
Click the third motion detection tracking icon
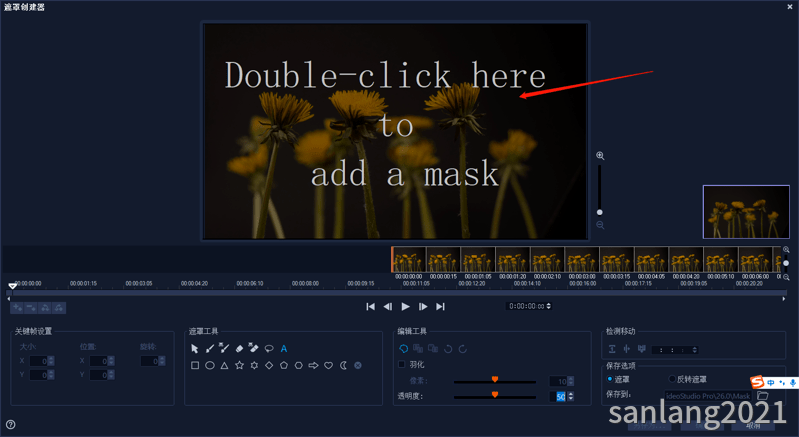click(642, 349)
